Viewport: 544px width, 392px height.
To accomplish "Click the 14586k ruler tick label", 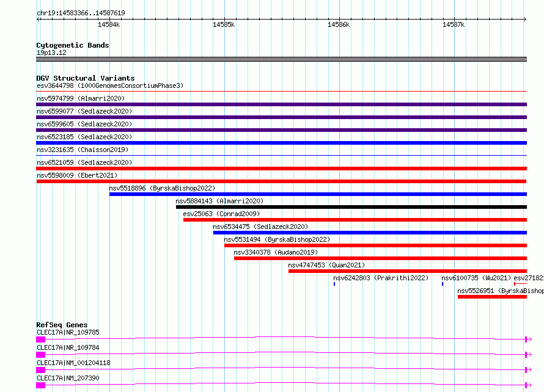I will [x=339, y=24].
